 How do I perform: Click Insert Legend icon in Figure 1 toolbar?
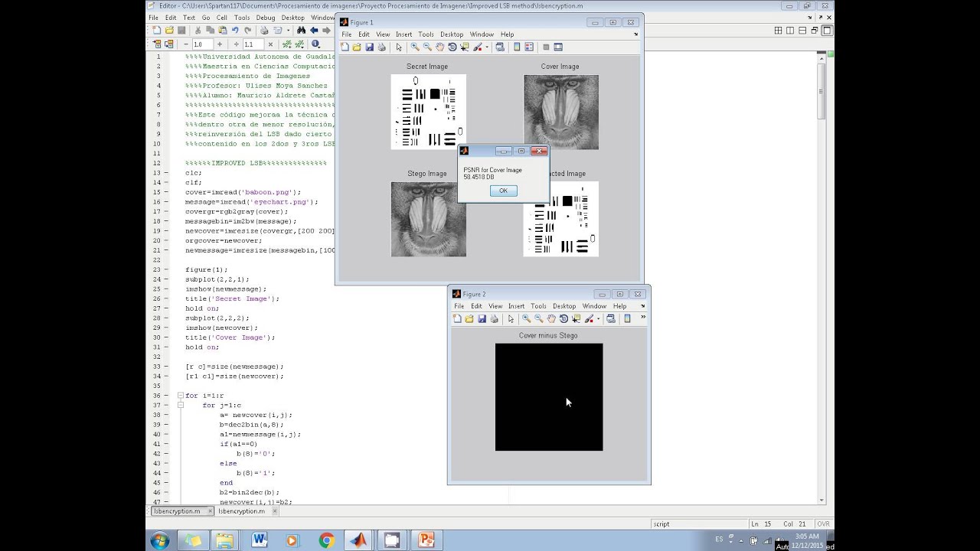(x=529, y=47)
